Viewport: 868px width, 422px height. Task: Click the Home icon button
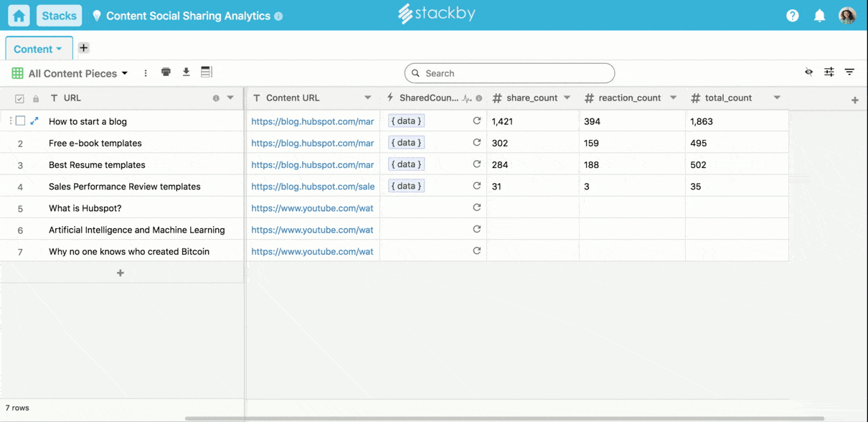click(x=19, y=16)
